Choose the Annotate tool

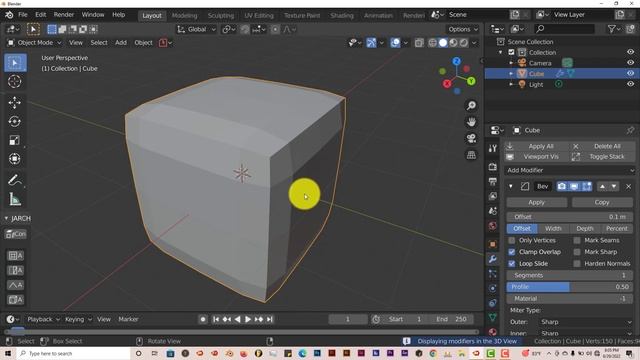[15, 180]
